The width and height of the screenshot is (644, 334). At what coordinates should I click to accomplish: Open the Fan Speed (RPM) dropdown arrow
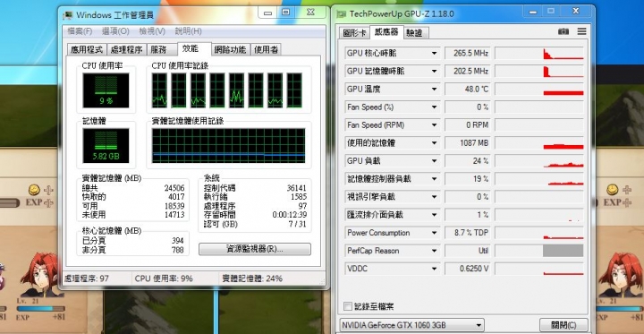coord(434,125)
